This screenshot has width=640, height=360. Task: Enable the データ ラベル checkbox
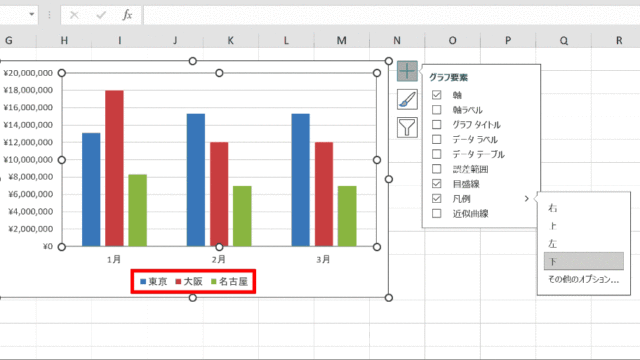[x=436, y=139]
